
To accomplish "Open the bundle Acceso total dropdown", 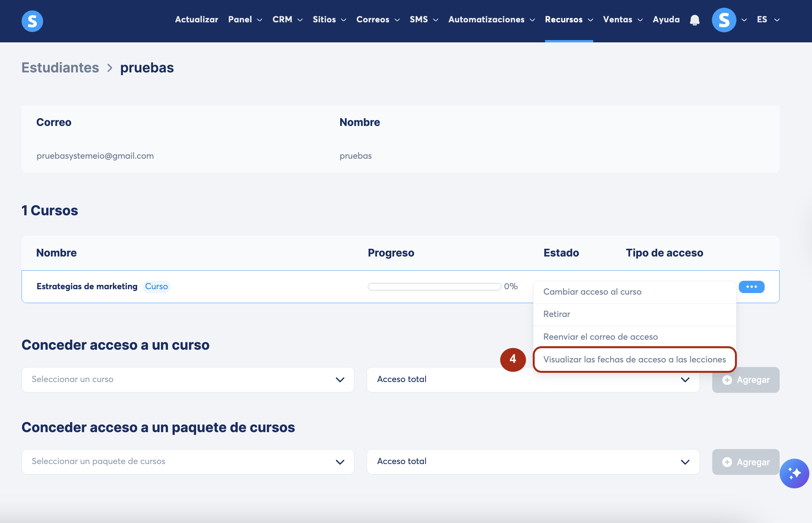I will pyautogui.click(x=533, y=462).
